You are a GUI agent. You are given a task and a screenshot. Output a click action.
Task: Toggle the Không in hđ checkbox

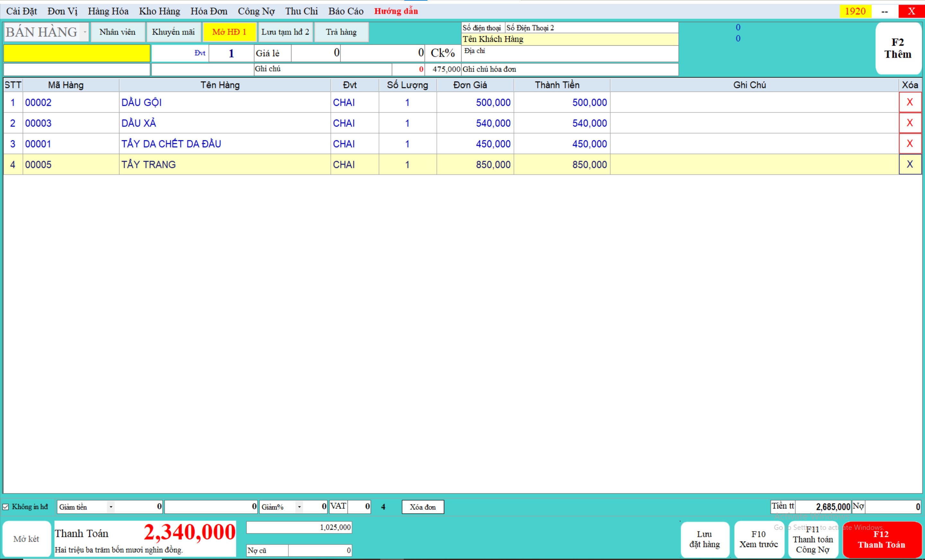[6, 507]
